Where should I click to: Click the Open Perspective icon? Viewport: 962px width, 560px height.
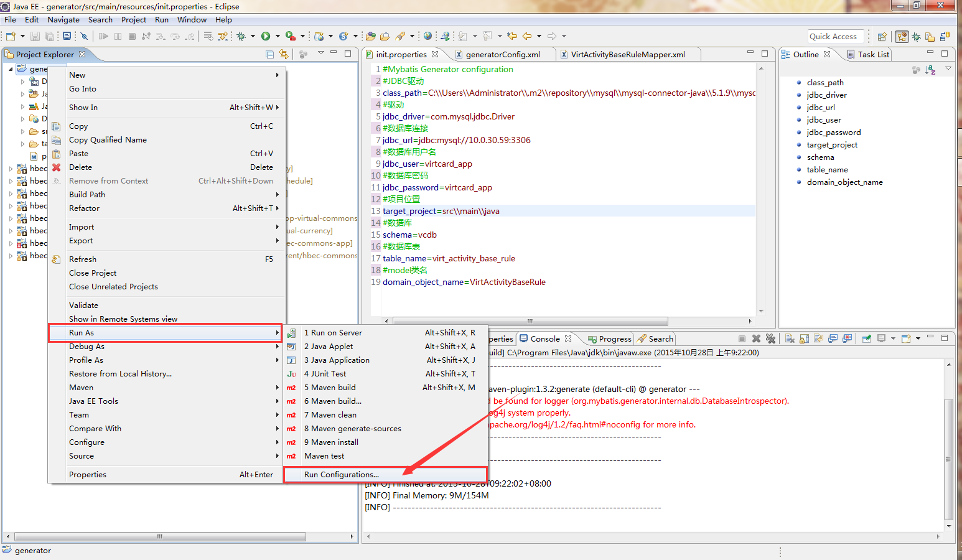coord(882,37)
